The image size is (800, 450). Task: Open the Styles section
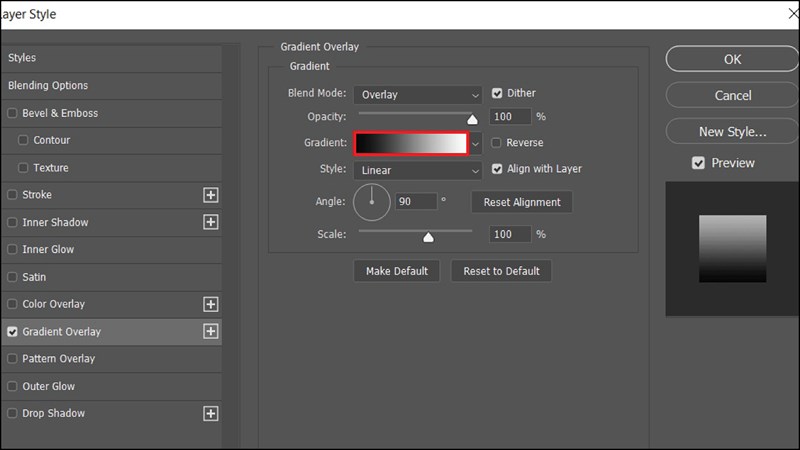(111, 58)
